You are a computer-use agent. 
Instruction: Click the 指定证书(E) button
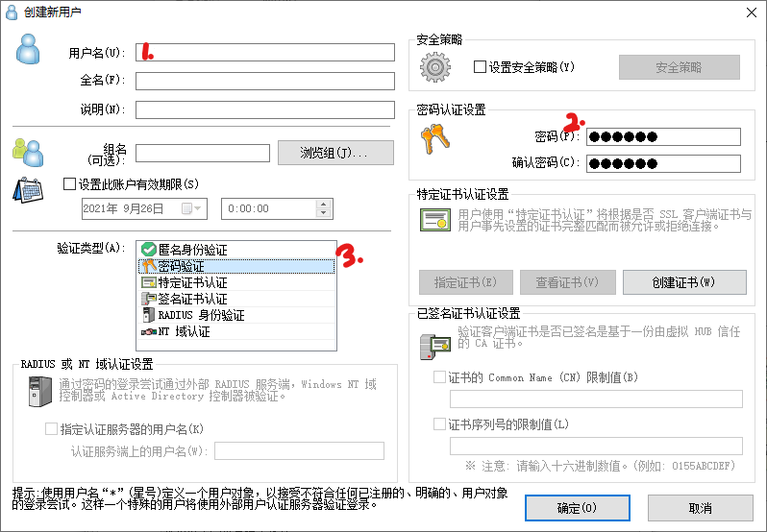pos(465,282)
